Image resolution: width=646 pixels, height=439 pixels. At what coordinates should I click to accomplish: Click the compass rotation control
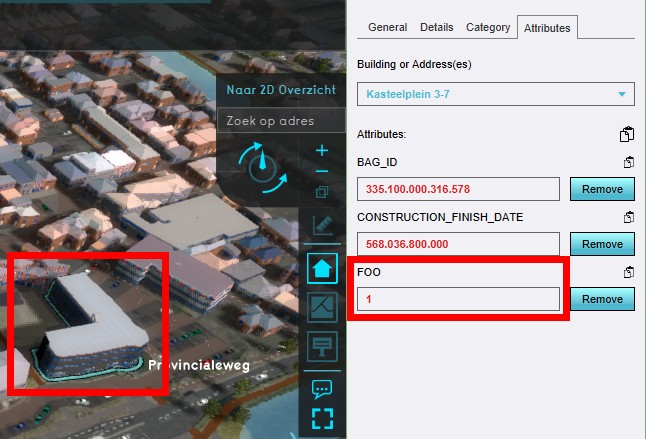[x=262, y=167]
